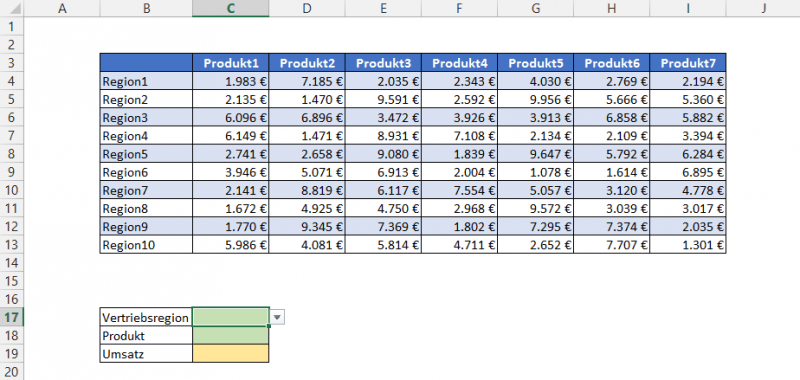
Task: Select column C header
Action: 231,8
